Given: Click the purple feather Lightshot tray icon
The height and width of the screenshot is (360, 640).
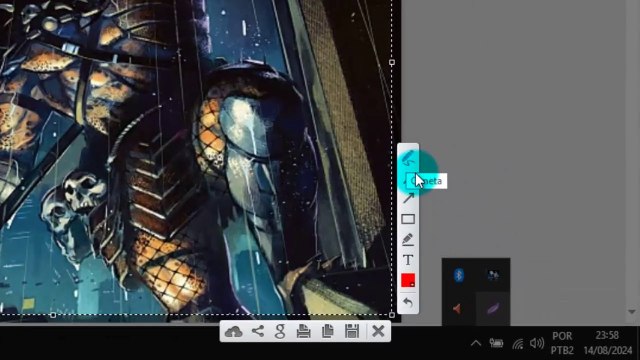Looking at the screenshot, I should [493, 309].
